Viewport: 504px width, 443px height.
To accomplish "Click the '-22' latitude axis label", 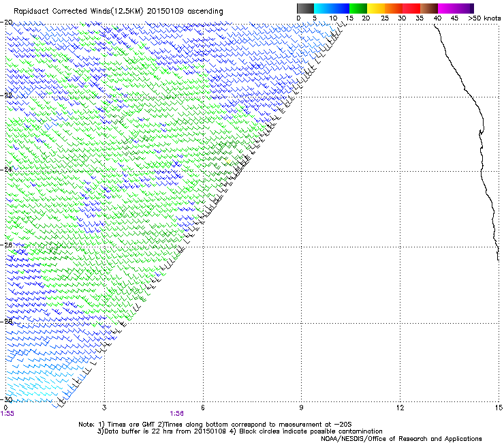I will point(6,95).
